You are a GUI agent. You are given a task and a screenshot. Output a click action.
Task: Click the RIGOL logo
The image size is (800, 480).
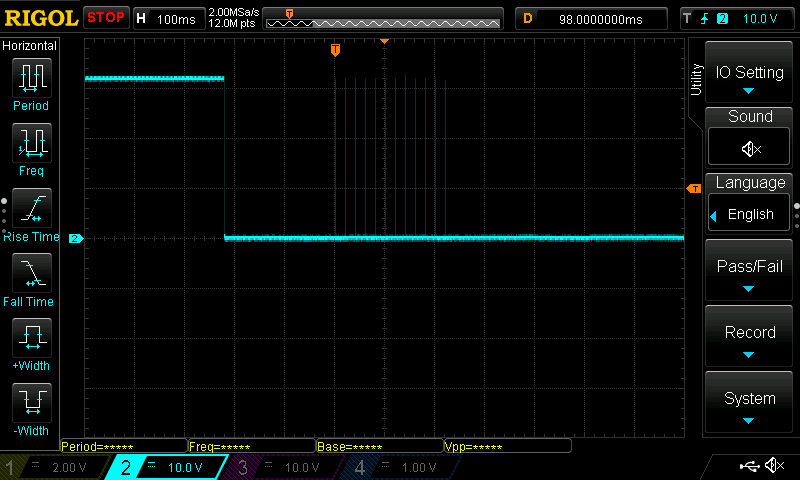[41, 18]
